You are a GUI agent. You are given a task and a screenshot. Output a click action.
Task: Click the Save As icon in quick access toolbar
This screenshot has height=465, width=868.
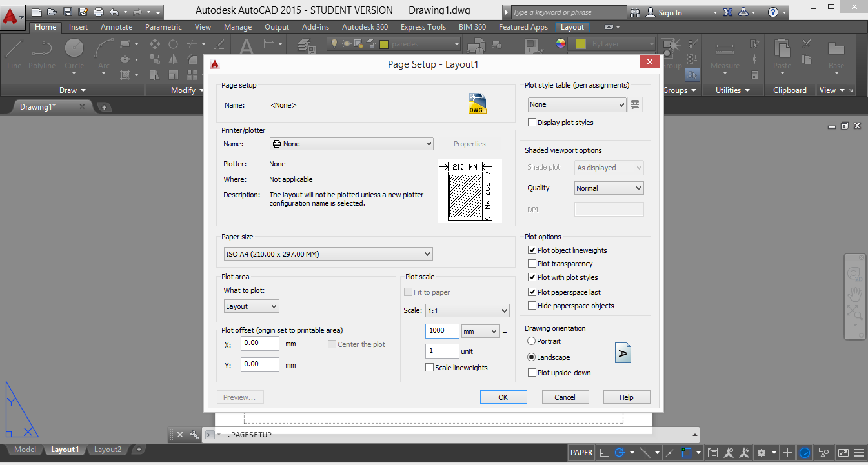tap(83, 12)
